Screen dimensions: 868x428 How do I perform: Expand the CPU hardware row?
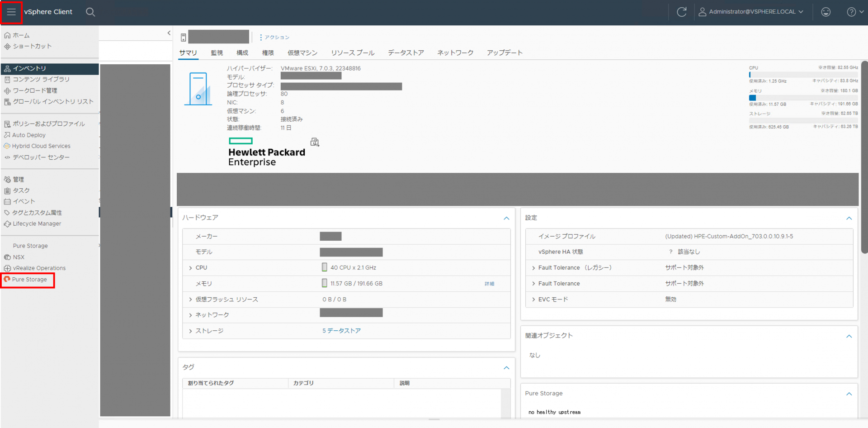tap(190, 268)
